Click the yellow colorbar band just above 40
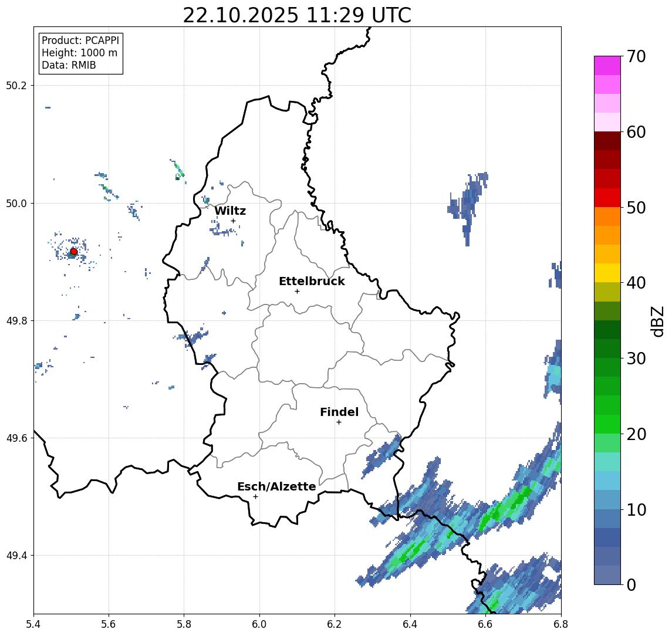 607,273
